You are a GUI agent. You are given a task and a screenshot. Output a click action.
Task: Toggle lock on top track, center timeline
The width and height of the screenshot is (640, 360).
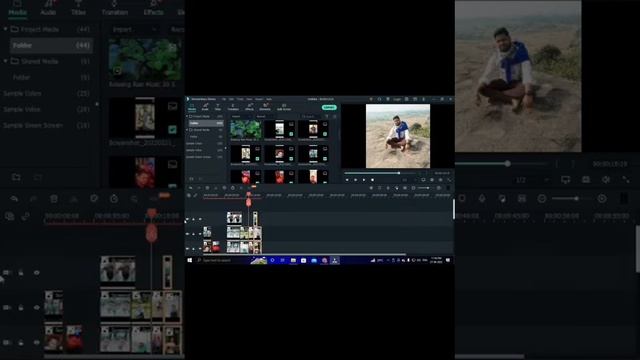pyautogui.click(x=193, y=219)
